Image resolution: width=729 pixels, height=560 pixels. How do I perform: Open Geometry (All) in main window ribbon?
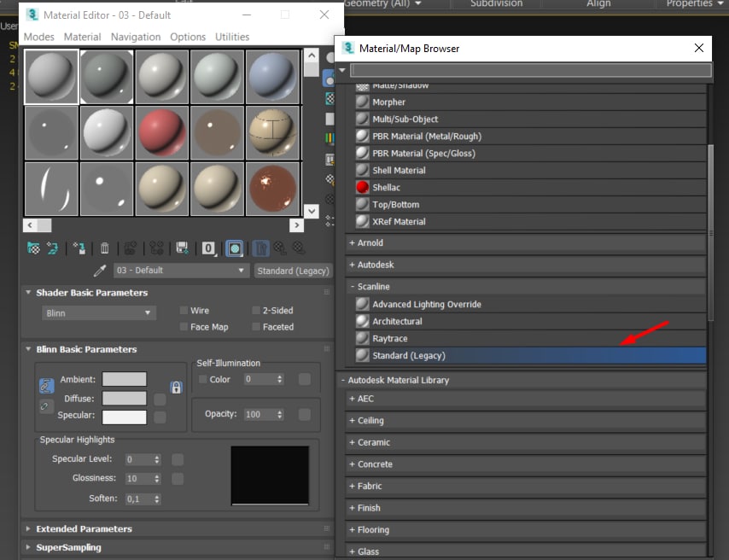pos(382,3)
